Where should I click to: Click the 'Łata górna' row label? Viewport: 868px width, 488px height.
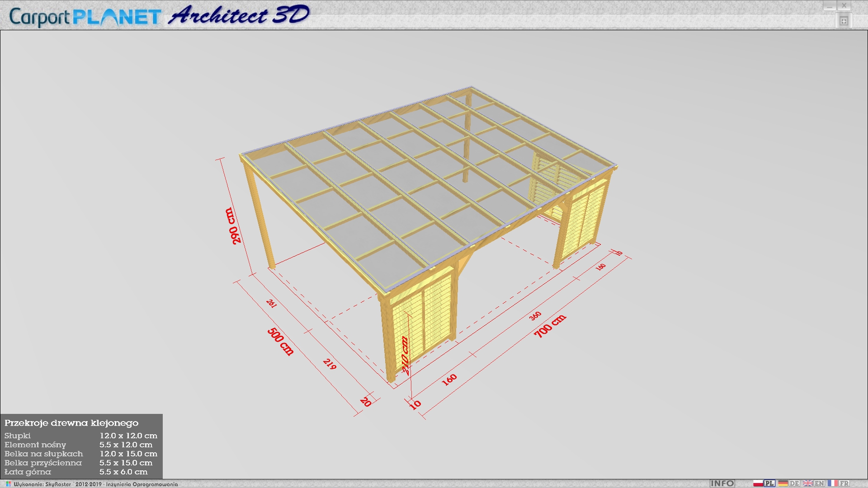[28, 472]
